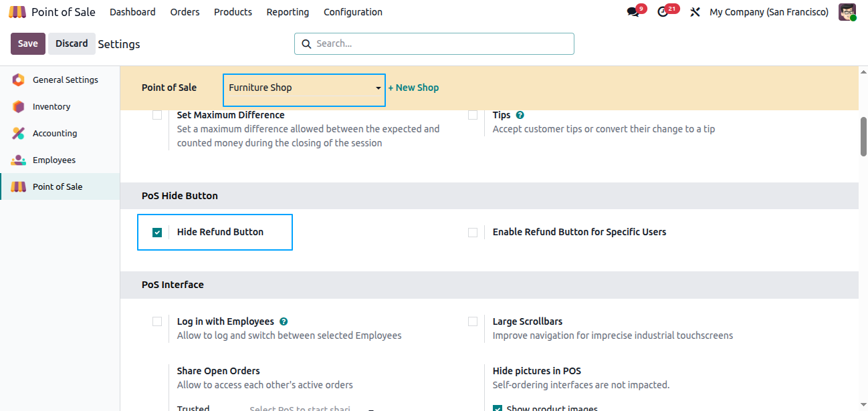The height and width of the screenshot is (411, 868).
Task: Enable the Large Scrollbars checkbox
Action: 473,321
